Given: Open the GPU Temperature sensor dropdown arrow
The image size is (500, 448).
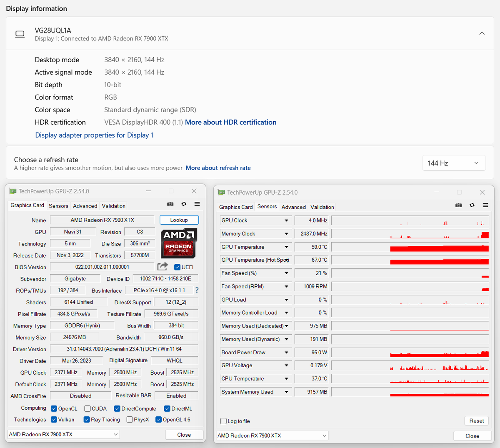Looking at the screenshot, I should 287,247.
